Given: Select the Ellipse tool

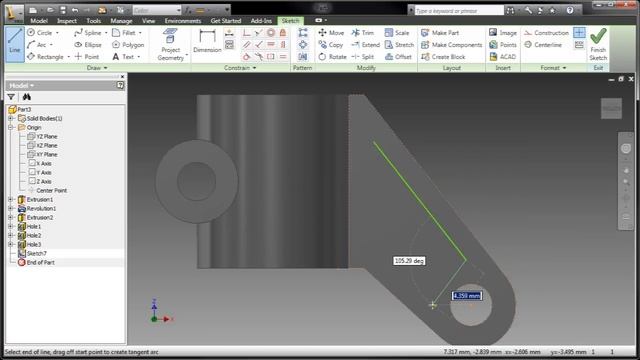Looking at the screenshot, I should [x=88, y=44].
